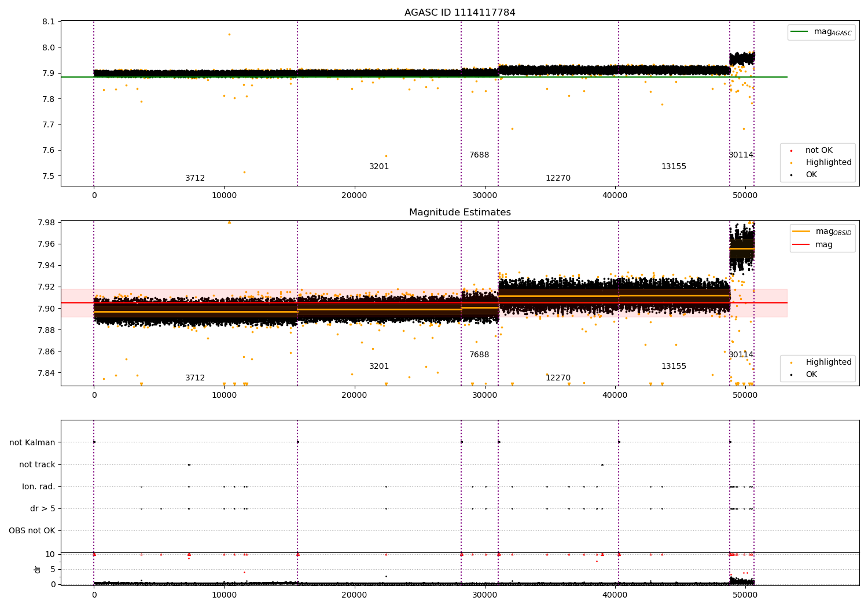Click the rotated "dr" y-axis label
Image resolution: width=868 pixels, height=608 pixels.
(x=38, y=569)
